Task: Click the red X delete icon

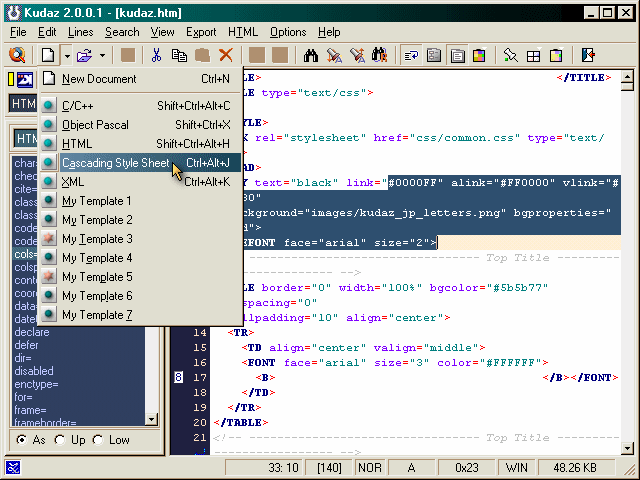Action: coord(226,55)
